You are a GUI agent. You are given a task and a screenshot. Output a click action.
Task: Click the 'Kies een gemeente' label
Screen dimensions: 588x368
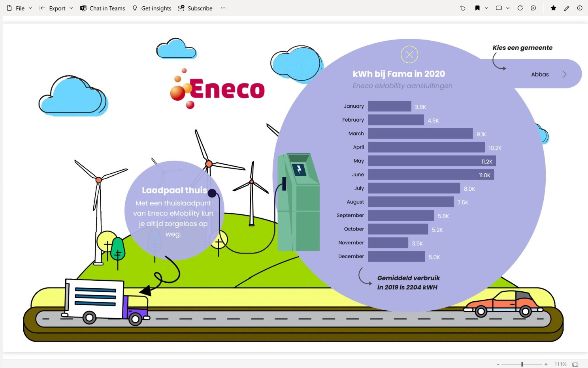[522, 48]
